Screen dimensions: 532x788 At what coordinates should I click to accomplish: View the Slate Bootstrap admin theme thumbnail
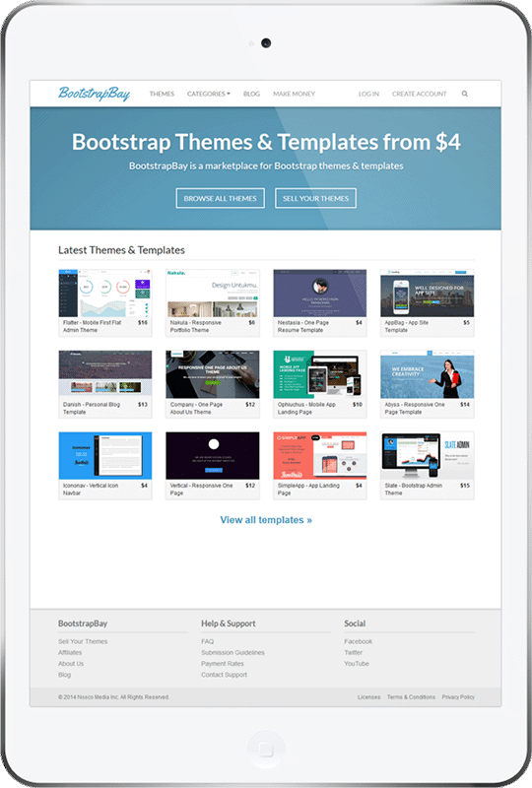point(427,456)
